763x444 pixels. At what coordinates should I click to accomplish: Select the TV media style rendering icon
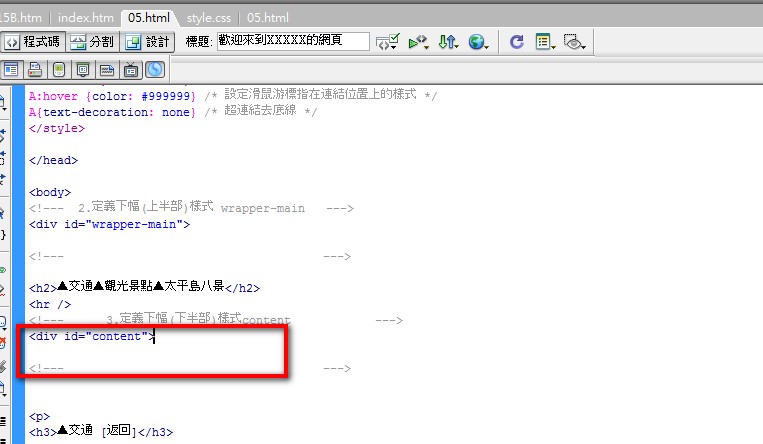click(131, 69)
